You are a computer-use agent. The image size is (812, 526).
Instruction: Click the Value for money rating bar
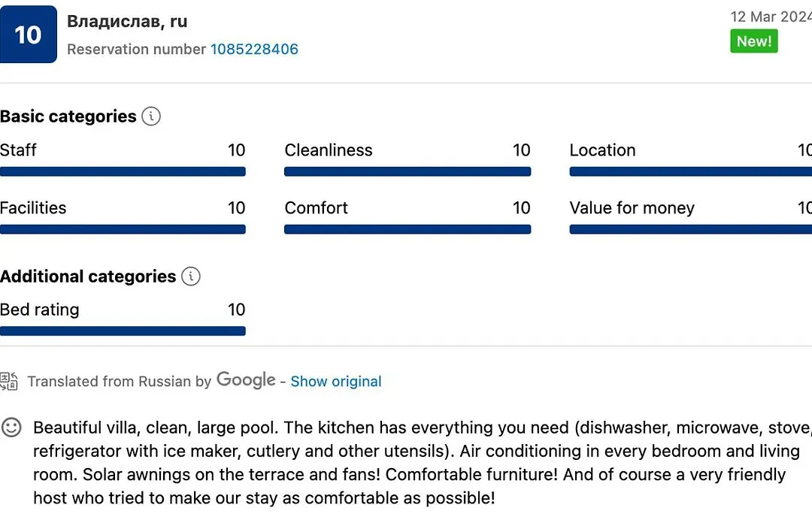691,229
